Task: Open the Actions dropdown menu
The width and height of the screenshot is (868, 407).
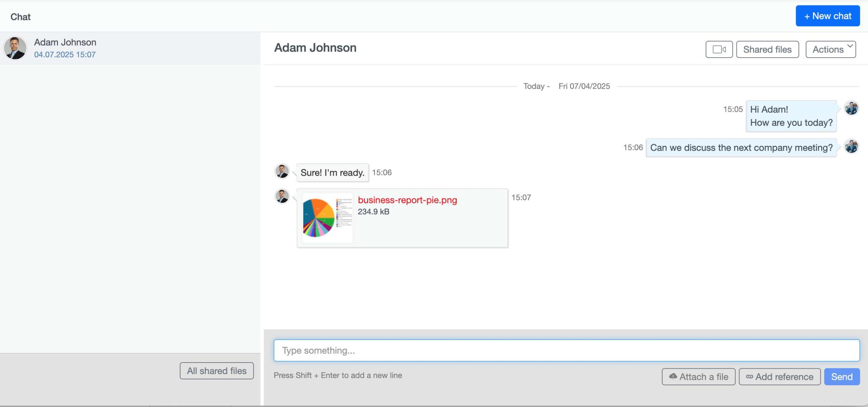Action: 830,50
